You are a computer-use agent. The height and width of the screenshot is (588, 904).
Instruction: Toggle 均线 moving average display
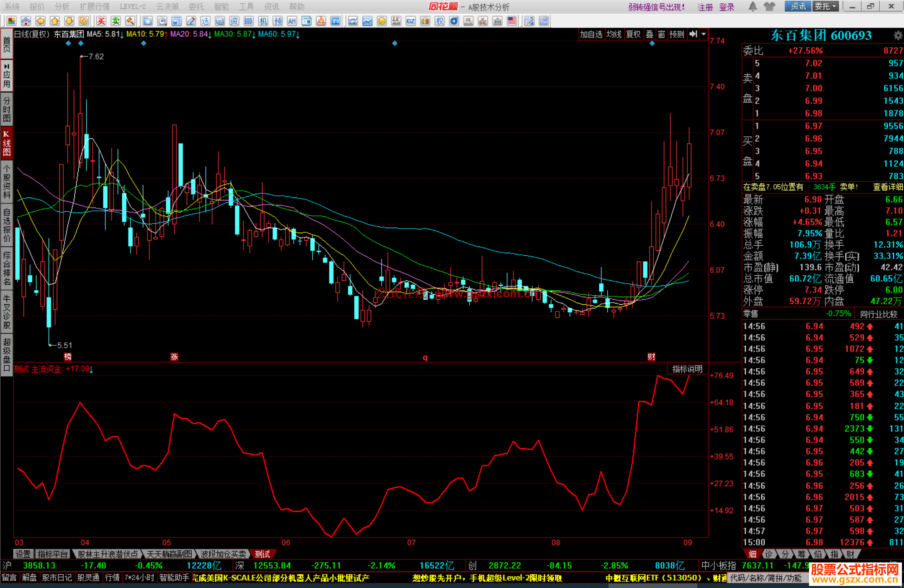(x=614, y=34)
